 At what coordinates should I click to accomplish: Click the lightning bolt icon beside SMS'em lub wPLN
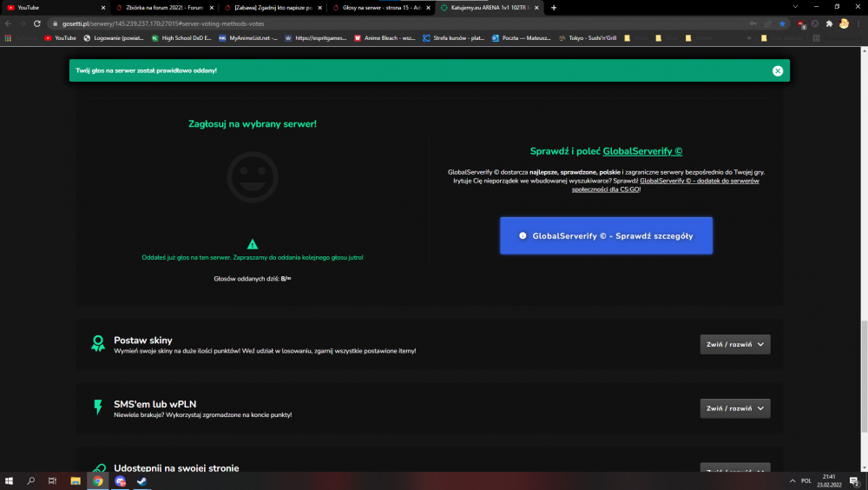point(98,407)
